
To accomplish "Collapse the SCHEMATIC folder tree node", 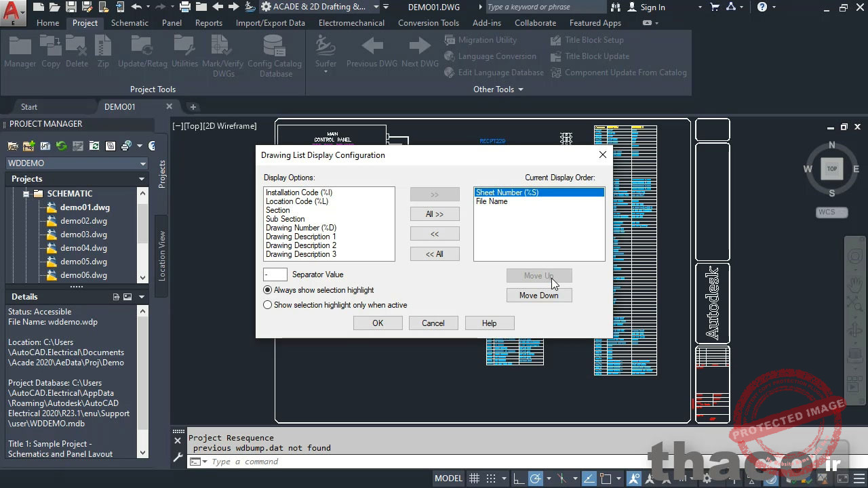I will pyautogui.click(x=26, y=194).
